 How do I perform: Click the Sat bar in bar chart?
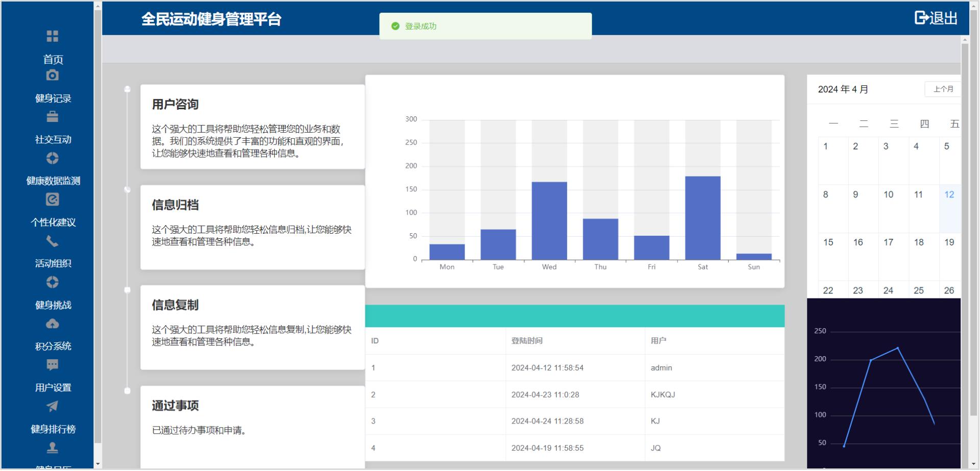coord(702,218)
